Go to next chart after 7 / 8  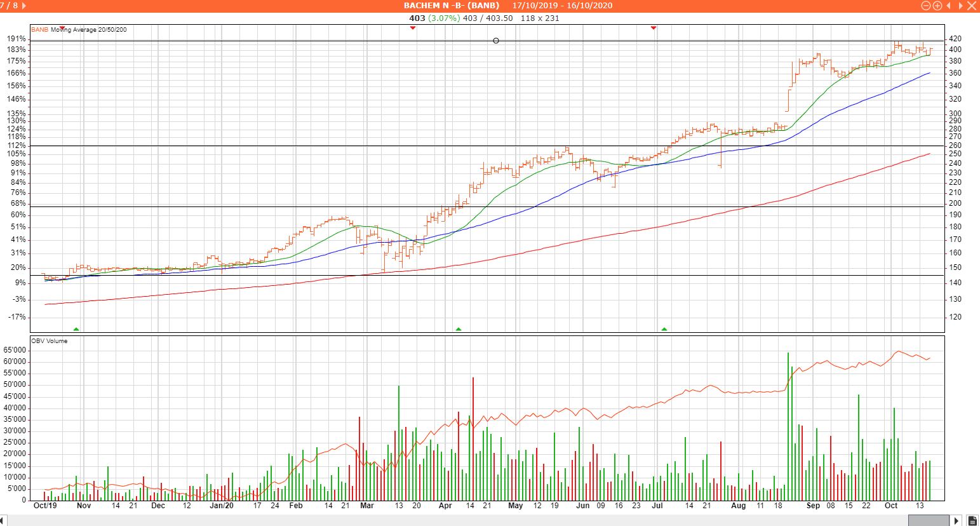[x=24, y=5]
